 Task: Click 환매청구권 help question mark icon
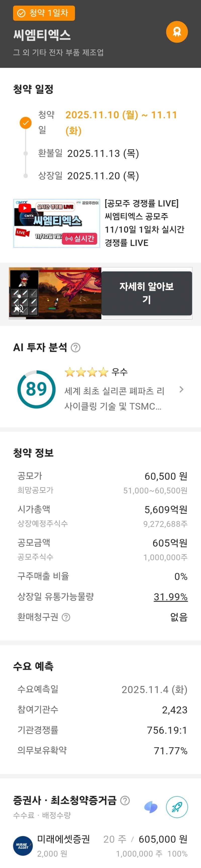(x=66, y=617)
